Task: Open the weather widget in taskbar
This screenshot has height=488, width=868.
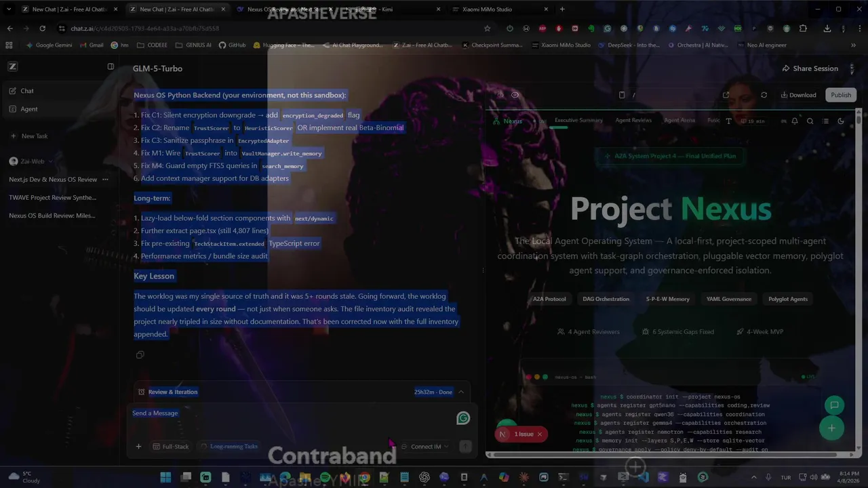Action: (25, 477)
